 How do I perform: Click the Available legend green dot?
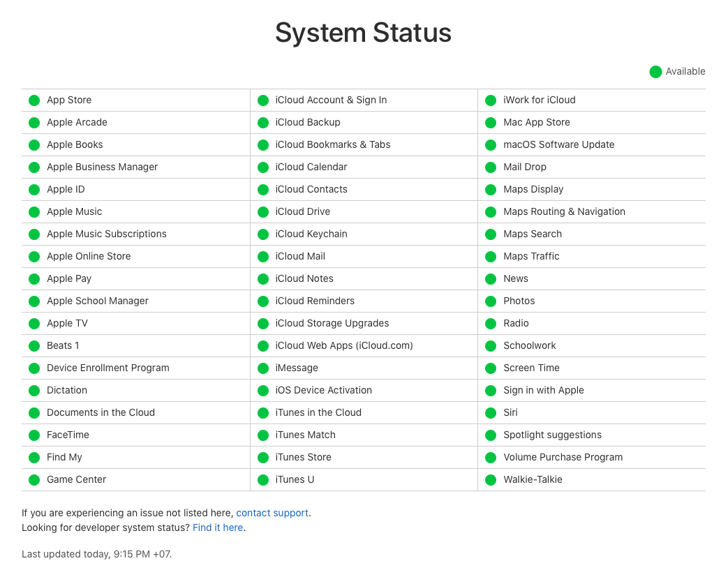pos(655,72)
